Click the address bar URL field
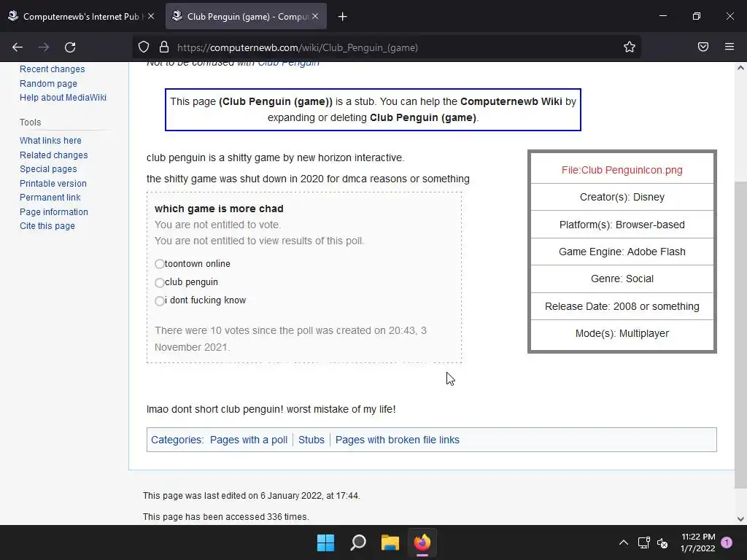 tap(386, 47)
